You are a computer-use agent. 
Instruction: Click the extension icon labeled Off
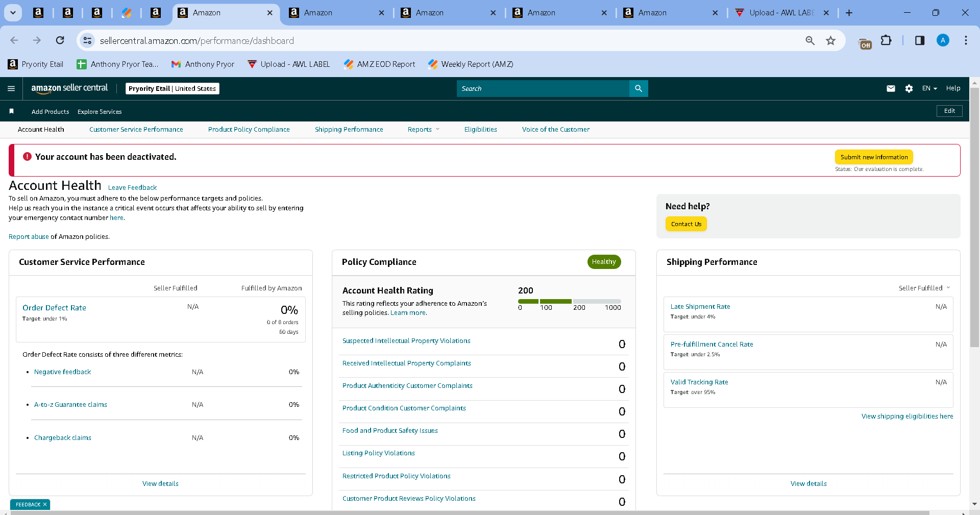pyautogui.click(x=865, y=43)
